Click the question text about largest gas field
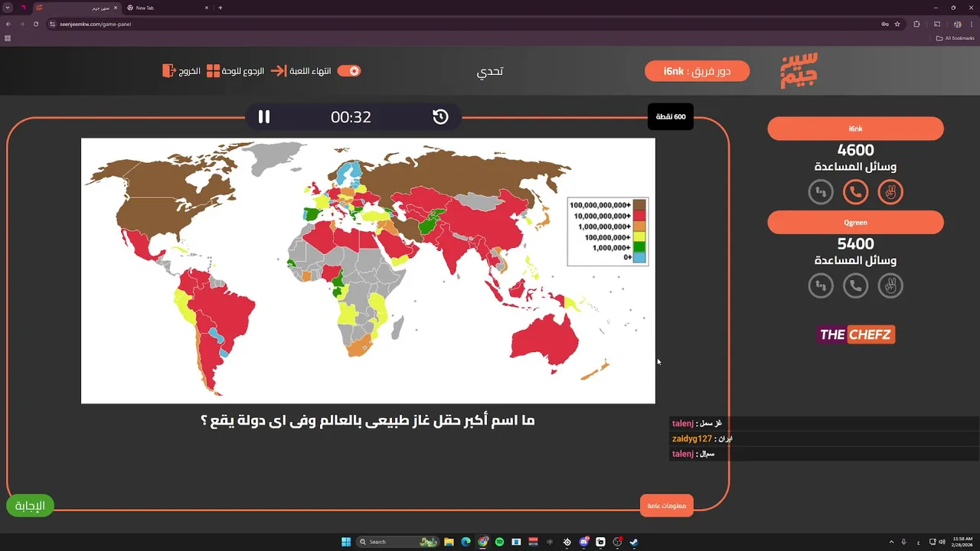 (367, 420)
